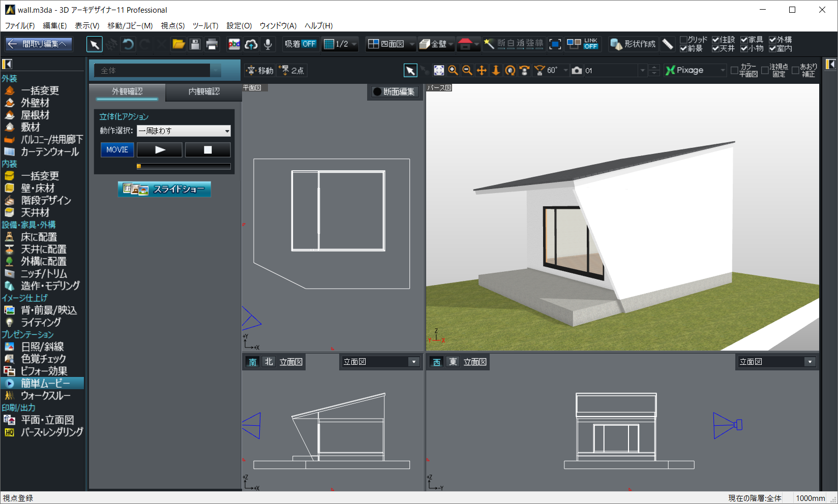Click the movie playback progress slider
The image size is (838, 504).
[184, 166]
